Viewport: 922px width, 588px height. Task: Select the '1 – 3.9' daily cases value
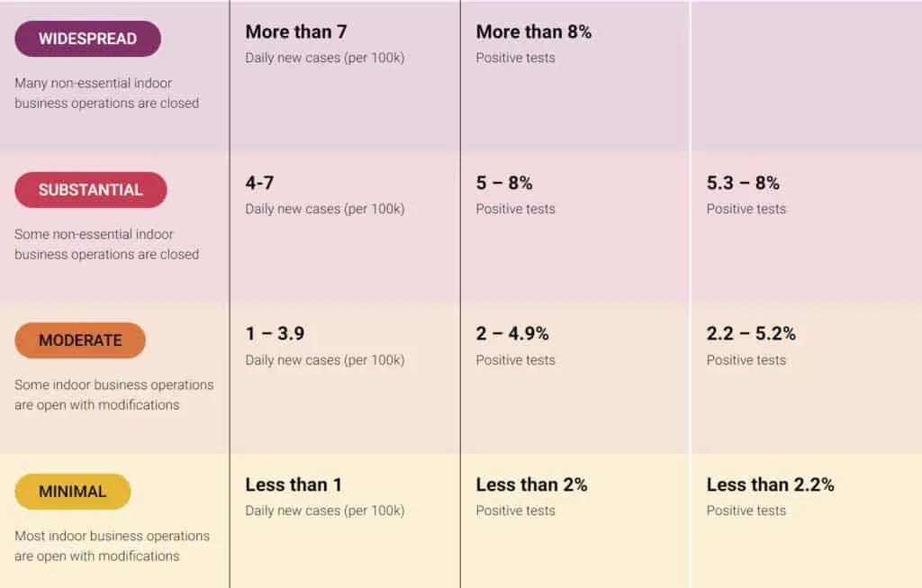(275, 333)
